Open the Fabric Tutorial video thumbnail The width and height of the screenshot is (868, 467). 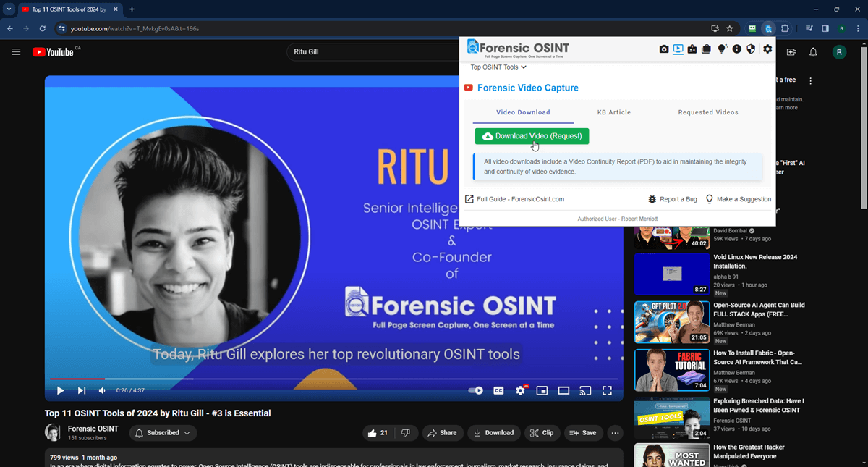tap(672, 370)
